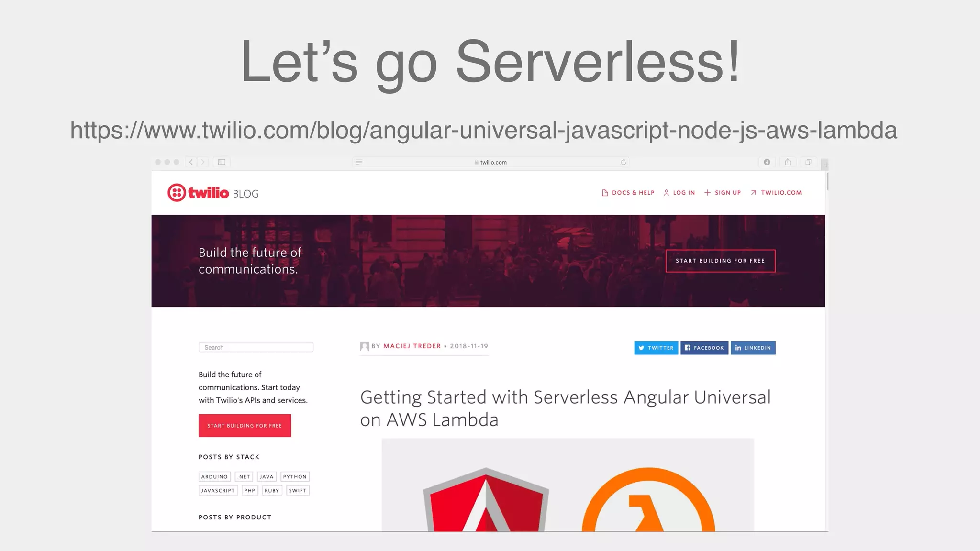This screenshot has height=551, width=980.
Task: Toggle the Safari sidebar button
Action: [222, 162]
